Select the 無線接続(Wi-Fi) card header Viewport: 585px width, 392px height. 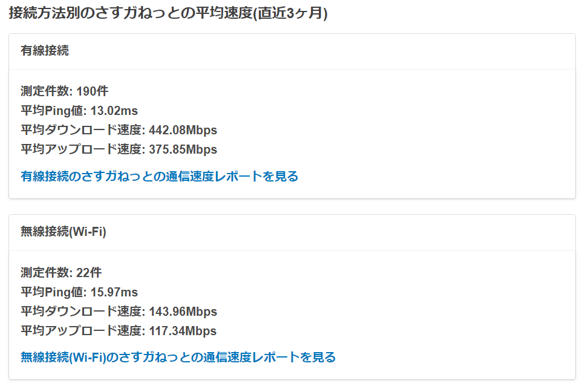click(64, 232)
